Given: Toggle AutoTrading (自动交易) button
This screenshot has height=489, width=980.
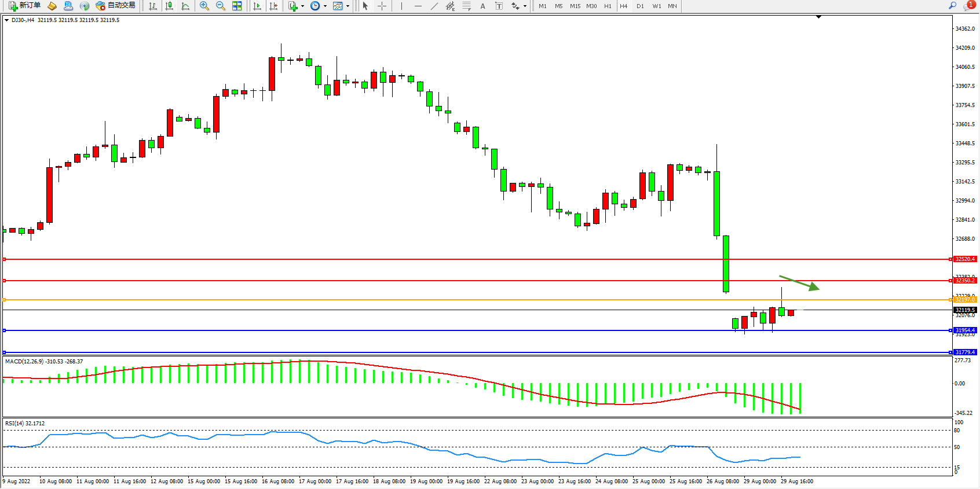Looking at the screenshot, I should (x=115, y=6).
